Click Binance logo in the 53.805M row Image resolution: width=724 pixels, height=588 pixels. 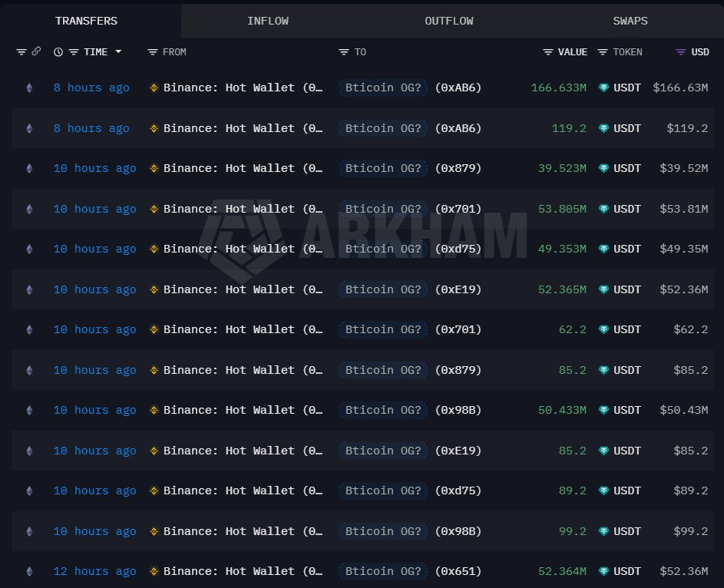tap(154, 209)
